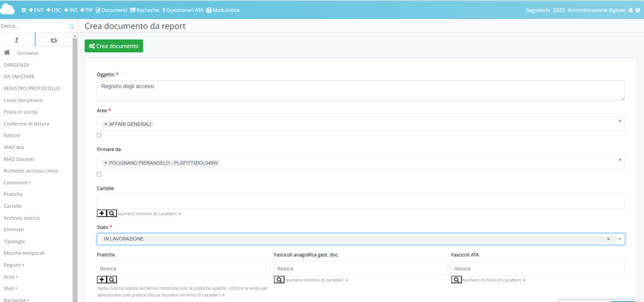Open the Aree multiselect field

361,124
